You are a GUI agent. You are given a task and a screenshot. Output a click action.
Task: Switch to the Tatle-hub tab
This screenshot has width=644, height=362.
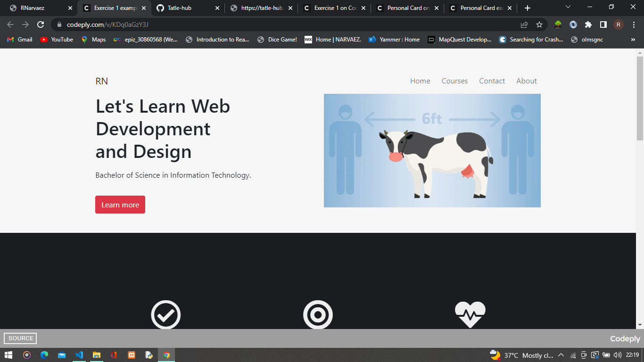186,8
